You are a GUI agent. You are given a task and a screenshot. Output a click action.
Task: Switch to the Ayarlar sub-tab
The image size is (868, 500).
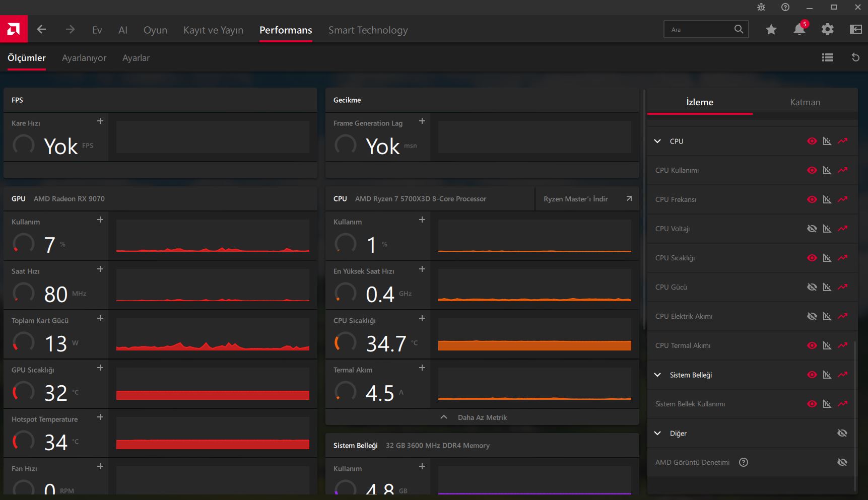tap(136, 58)
